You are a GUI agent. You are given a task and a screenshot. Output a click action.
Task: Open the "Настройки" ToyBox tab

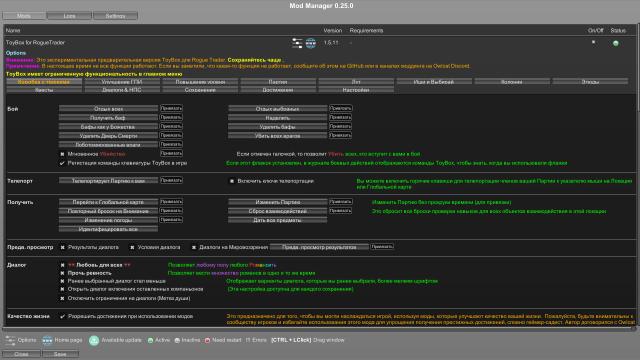(x=356, y=90)
